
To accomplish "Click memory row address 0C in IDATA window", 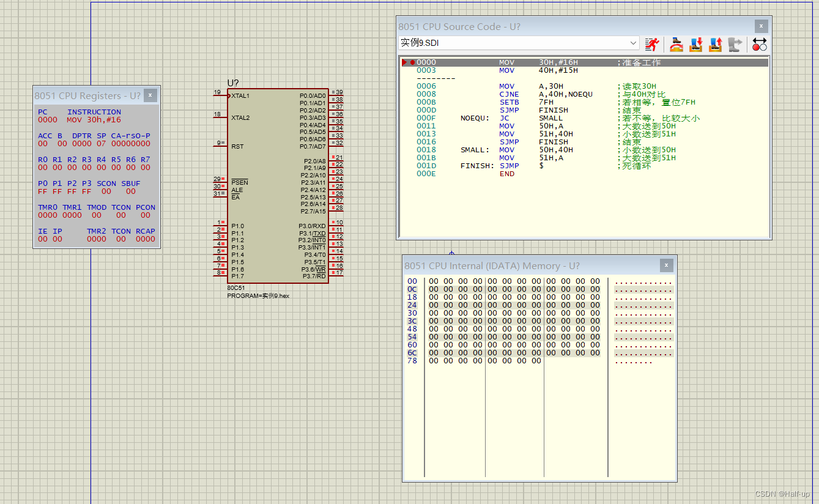I will [412, 289].
